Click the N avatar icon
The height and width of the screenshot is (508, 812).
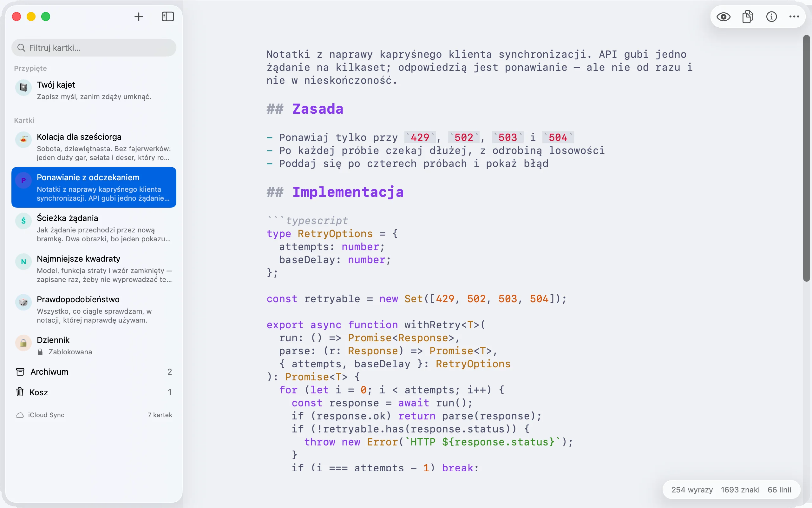coord(23,261)
